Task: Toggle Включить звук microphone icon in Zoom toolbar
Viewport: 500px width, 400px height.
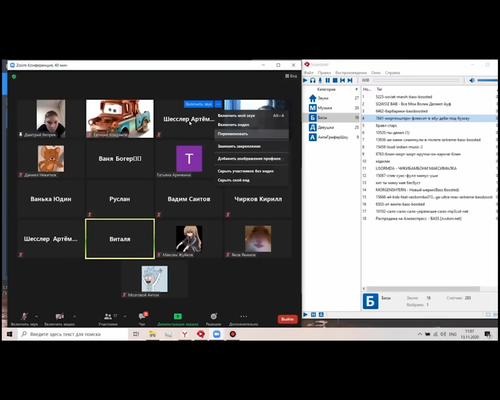Action: click(x=24, y=316)
